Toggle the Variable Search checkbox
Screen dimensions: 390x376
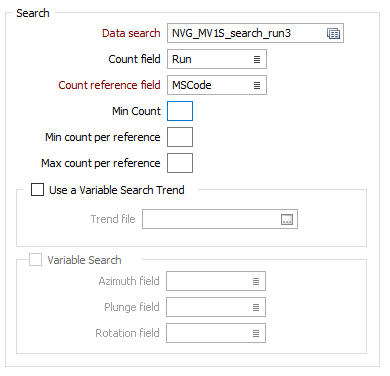35,260
